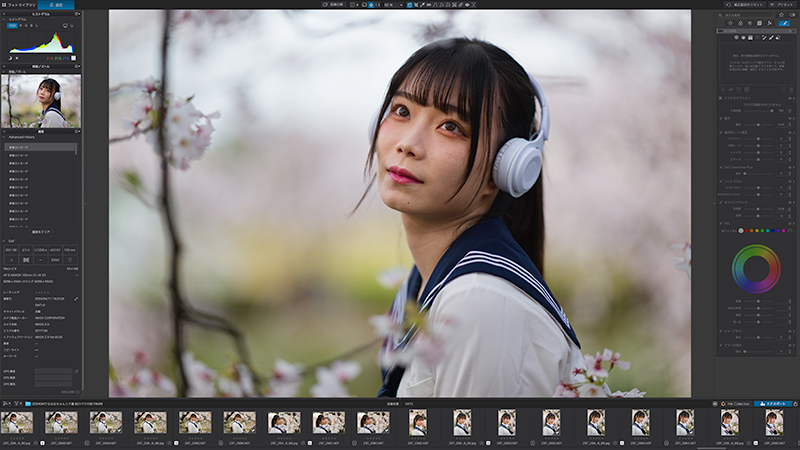This screenshot has width=800, height=450.
Task: Select the green HSL channel dot
Action: [762, 231]
